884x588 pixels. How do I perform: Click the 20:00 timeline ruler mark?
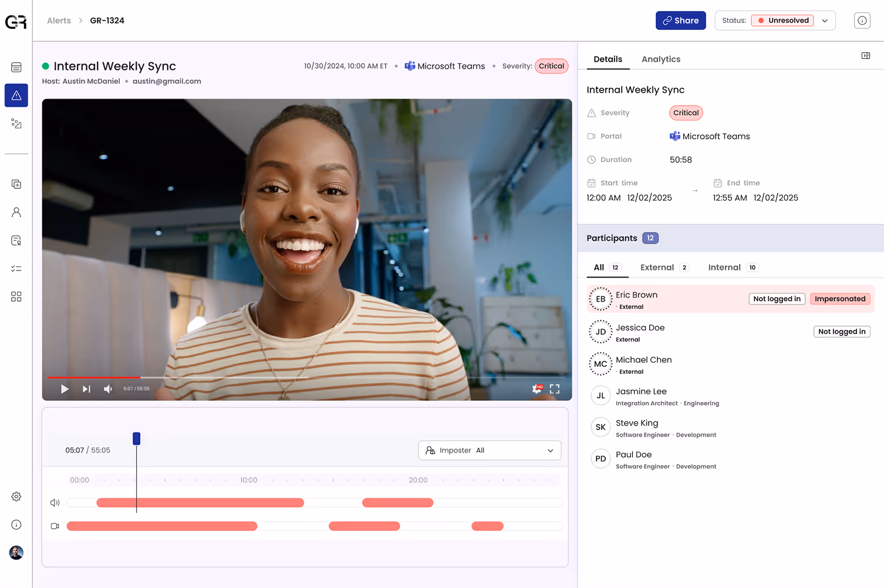[418, 480]
